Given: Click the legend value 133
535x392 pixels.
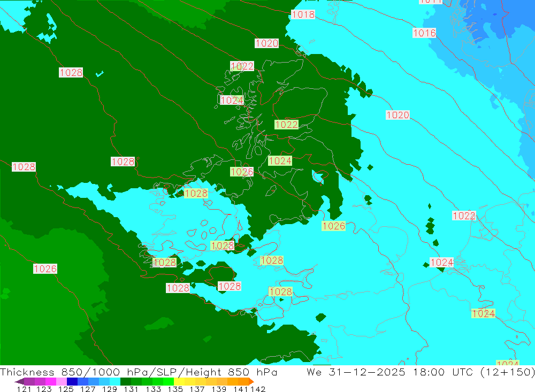Looking at the screenshot, I should pyautogui.click(x=153, y=389).
